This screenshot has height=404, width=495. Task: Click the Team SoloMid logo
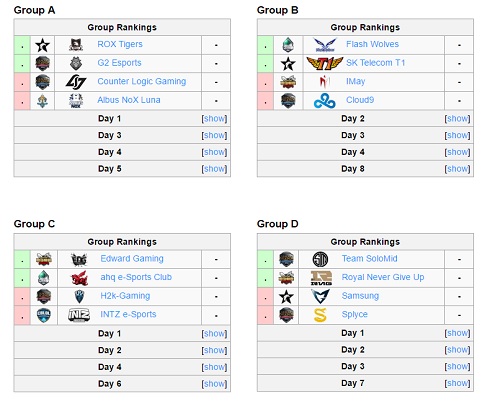[320, 259]
